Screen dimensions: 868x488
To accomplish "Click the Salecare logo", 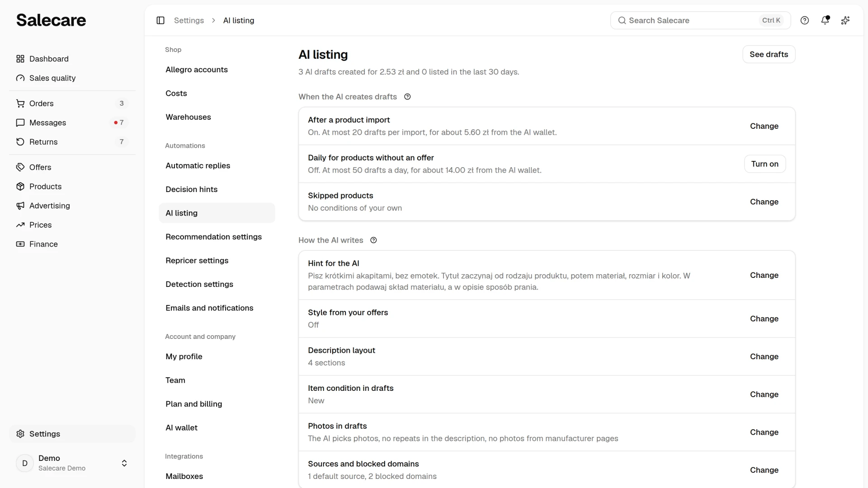I will click(51, 20).
